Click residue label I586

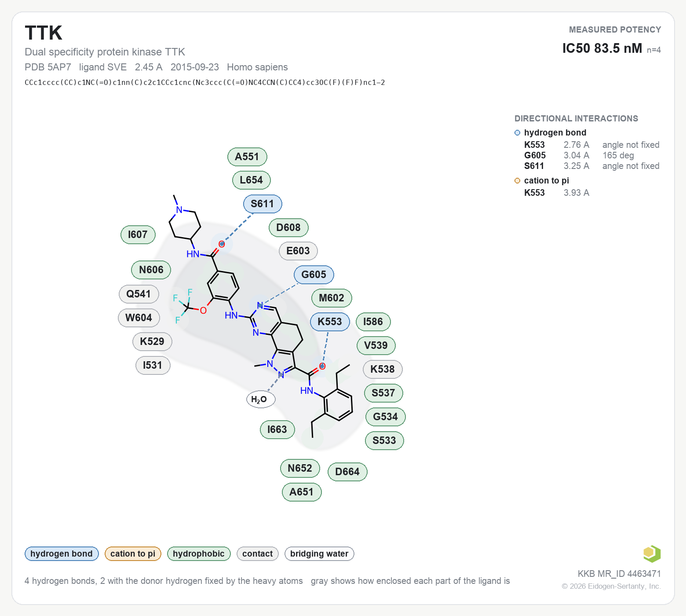coord(373,322)
